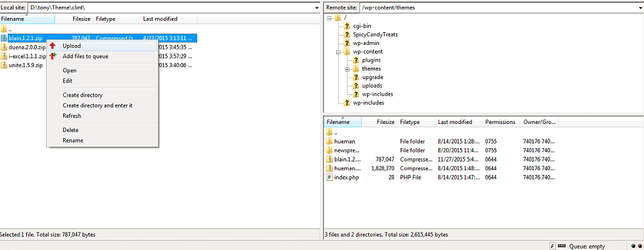Click the cgi-bin unknown folder icon
This screenshot has width=644, height=250.
[346, 26]
